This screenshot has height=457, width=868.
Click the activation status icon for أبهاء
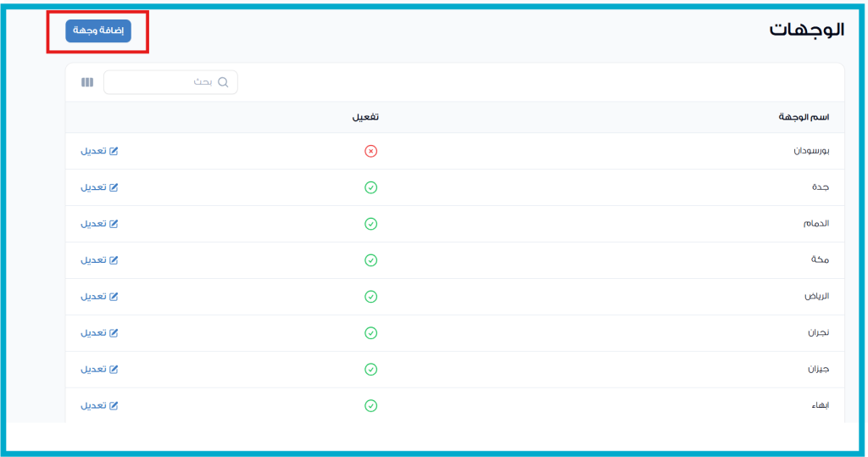(x=370, y=406)
